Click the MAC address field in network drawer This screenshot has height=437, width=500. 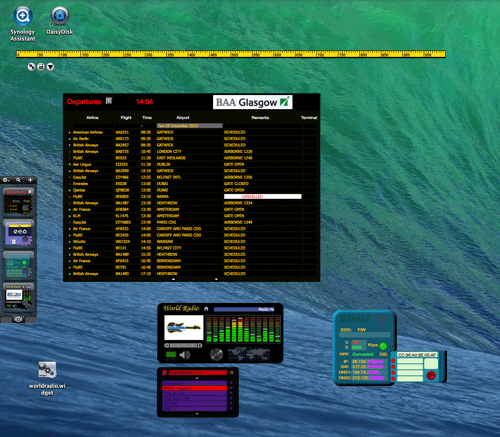tap(417, 355)
